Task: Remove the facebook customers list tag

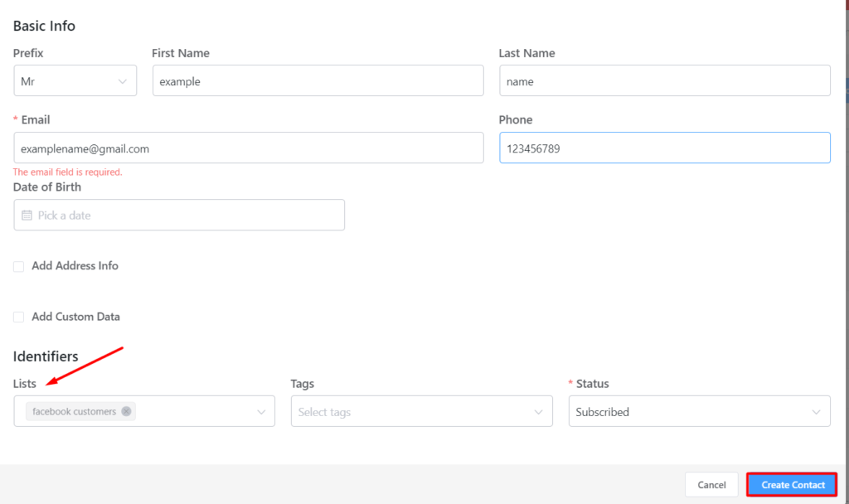Action: click(x=126, y=411)
